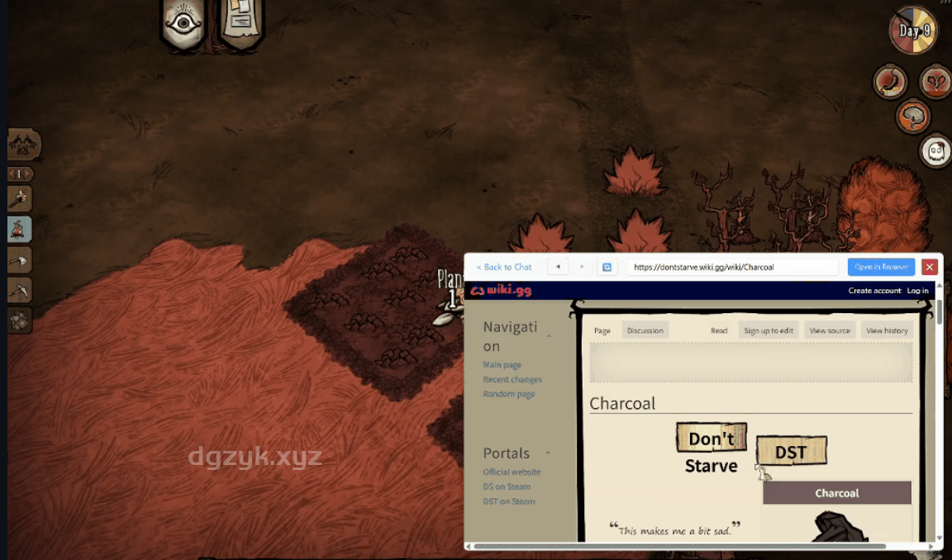Switch infobox to the DST version
The width and height of the screenshot is (952, 560).
(791, 452)
